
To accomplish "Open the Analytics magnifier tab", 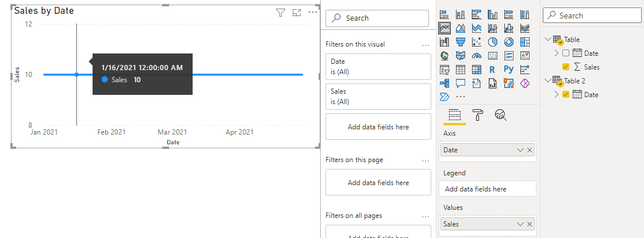I will [x=501, y=115].
